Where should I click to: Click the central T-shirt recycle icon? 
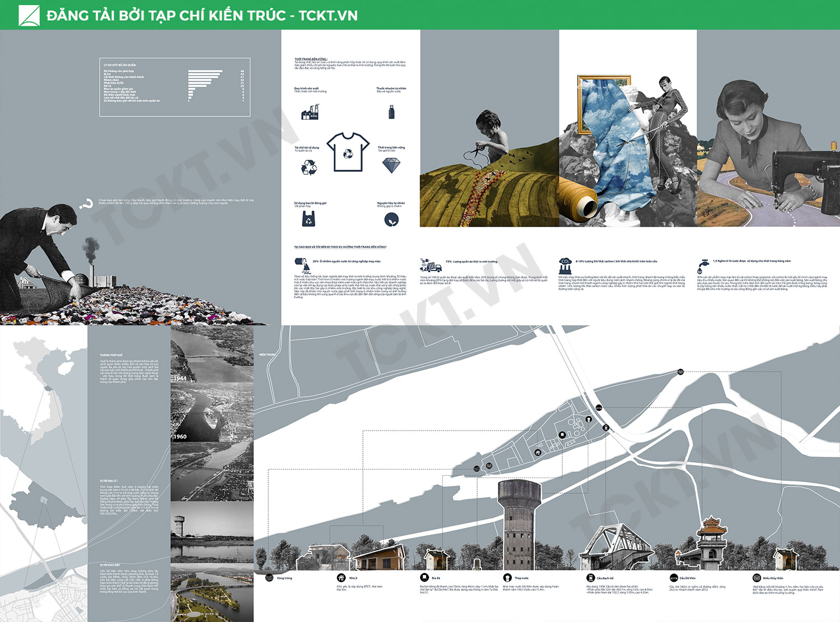pyautogui.click(x=348, y=152)
